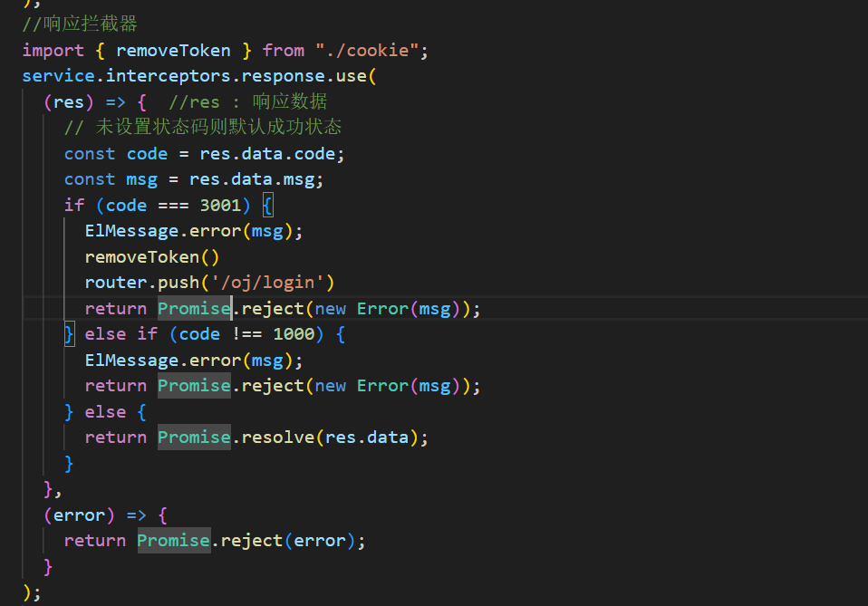868x606 pixels.
Task: Click "removeToken" in the import statement
Action: coord(173,51)
